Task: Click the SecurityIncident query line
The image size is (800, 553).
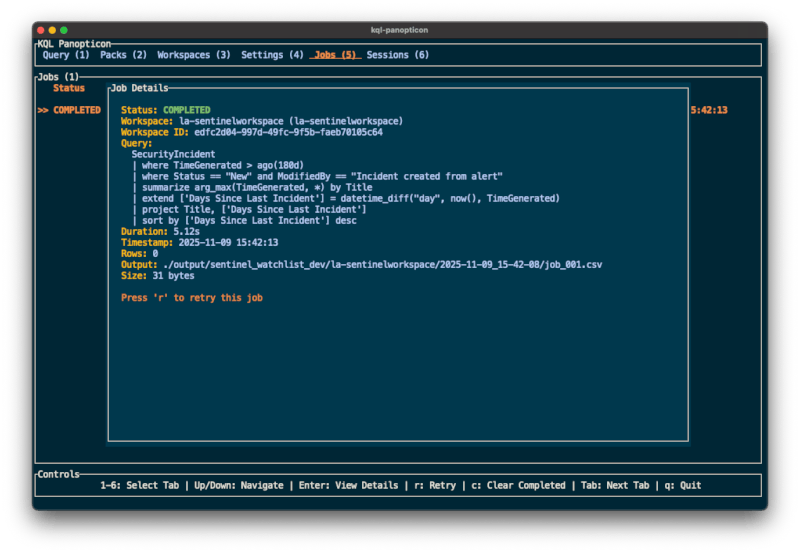Action: [173, 154]
